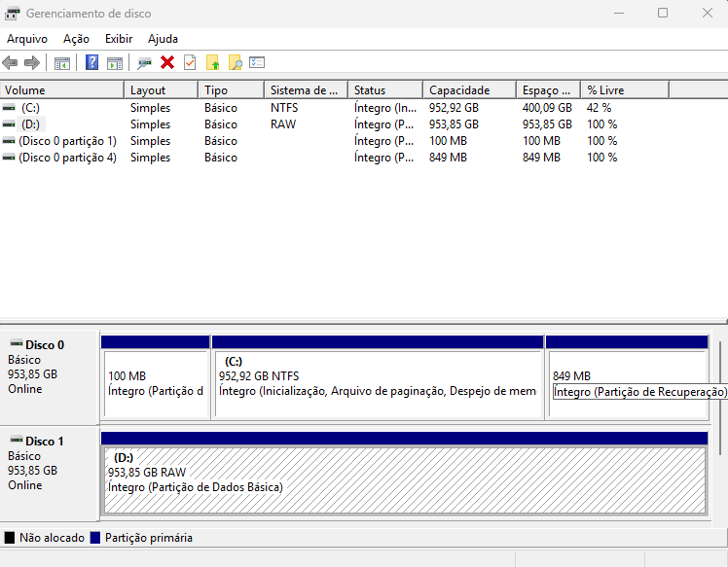
Task: Click the properties checkmark page icon
Action: point(190,62)
